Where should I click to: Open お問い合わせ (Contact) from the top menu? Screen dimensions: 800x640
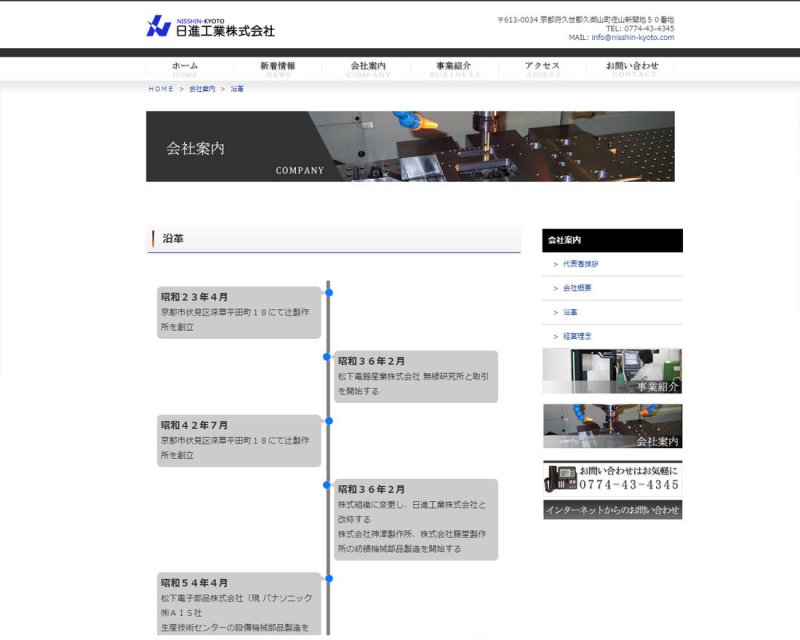[x=632, y=68]
